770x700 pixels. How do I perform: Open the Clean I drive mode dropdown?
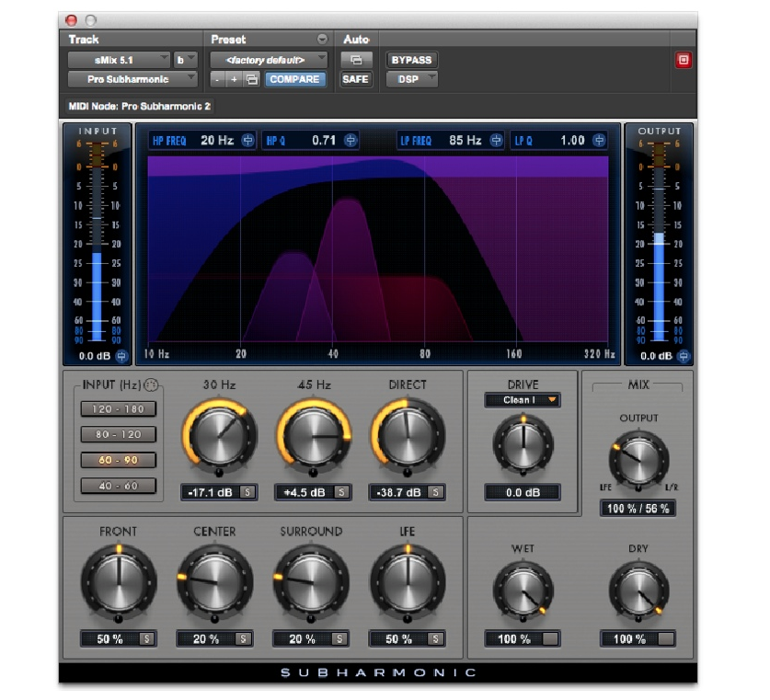[522, 399]
